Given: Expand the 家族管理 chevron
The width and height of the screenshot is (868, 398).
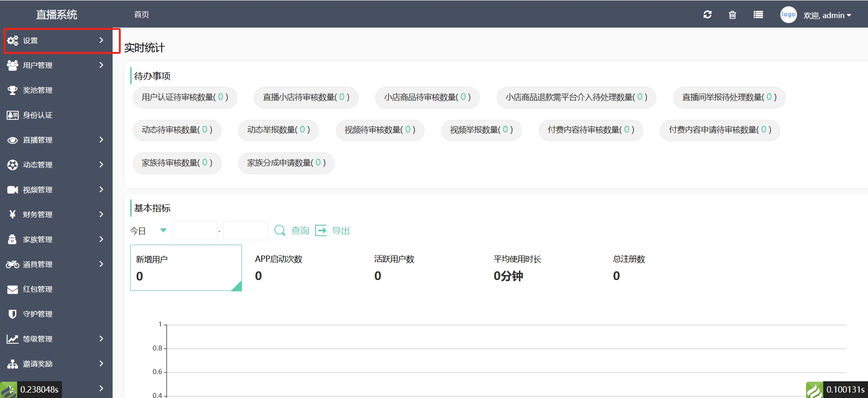Looking at the screenshot, I should click(101, 239).
